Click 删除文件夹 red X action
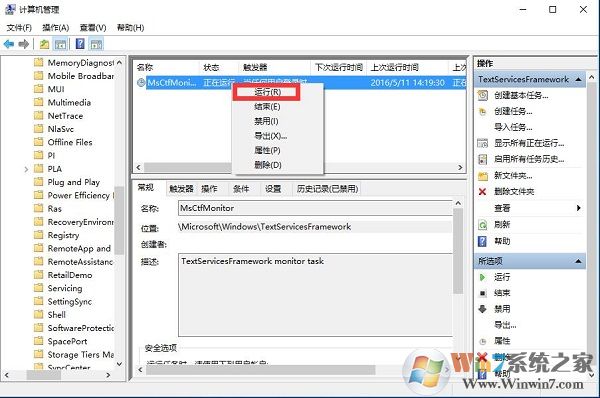 coord(514,191)
